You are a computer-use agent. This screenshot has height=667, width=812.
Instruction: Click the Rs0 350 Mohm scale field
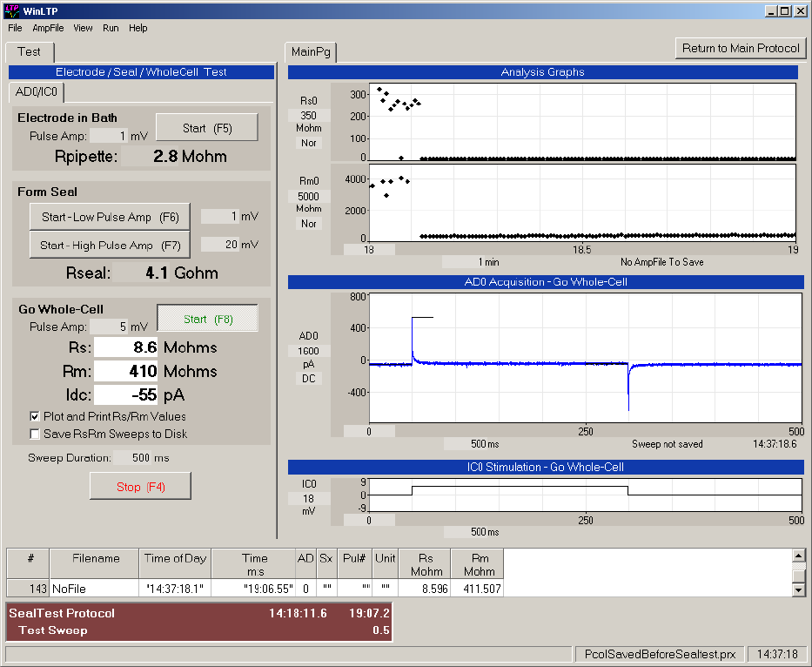pos(308,115)
